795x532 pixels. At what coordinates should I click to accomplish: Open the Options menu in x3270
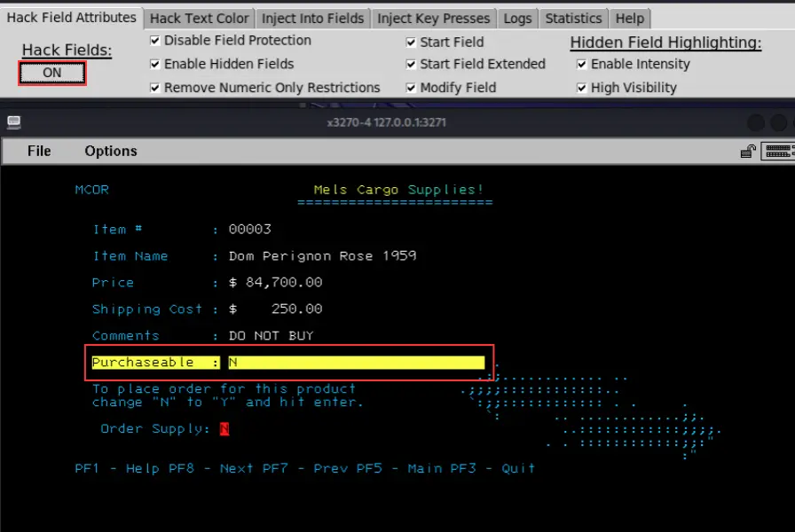pyautogui.click(x=111, y=151)
